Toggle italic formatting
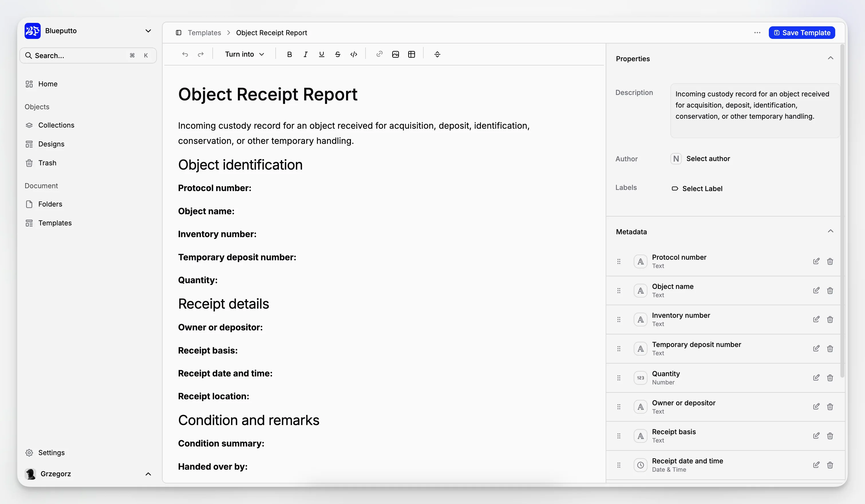The width and height of the screenshot is (865, 504). click(305, 54)
